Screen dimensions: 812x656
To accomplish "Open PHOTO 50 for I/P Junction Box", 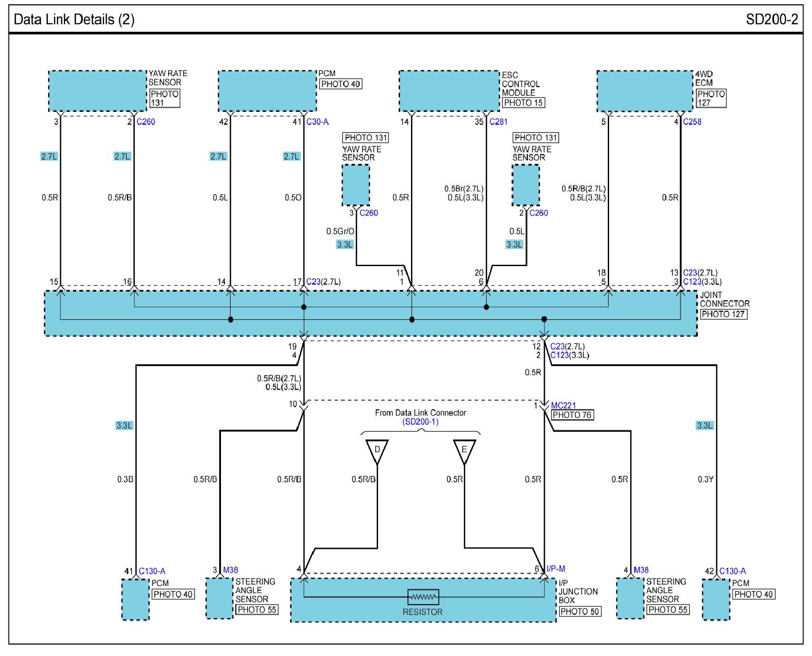I will point(580,611).
